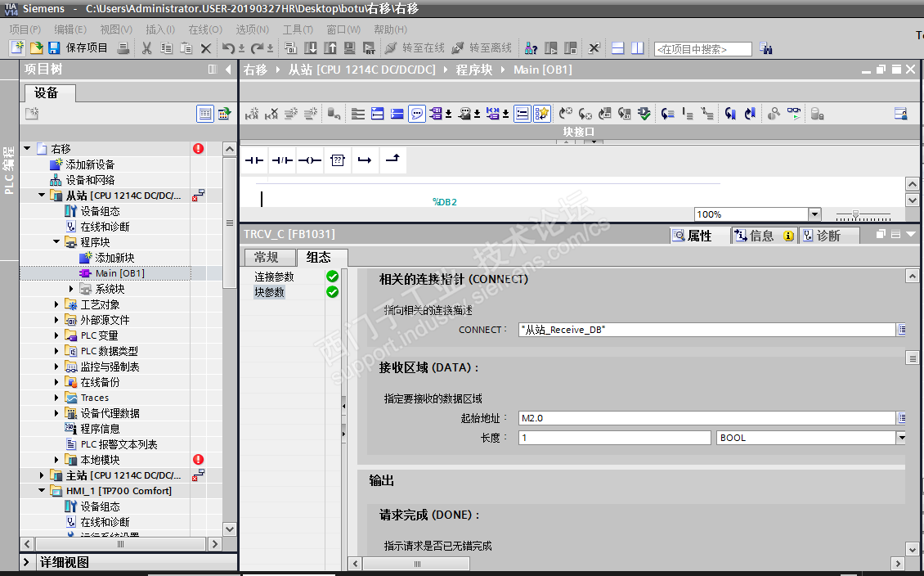Click the normally open contact icon
Image resolution: width=924 pixels, height=576 pixels.
point(254,160)
